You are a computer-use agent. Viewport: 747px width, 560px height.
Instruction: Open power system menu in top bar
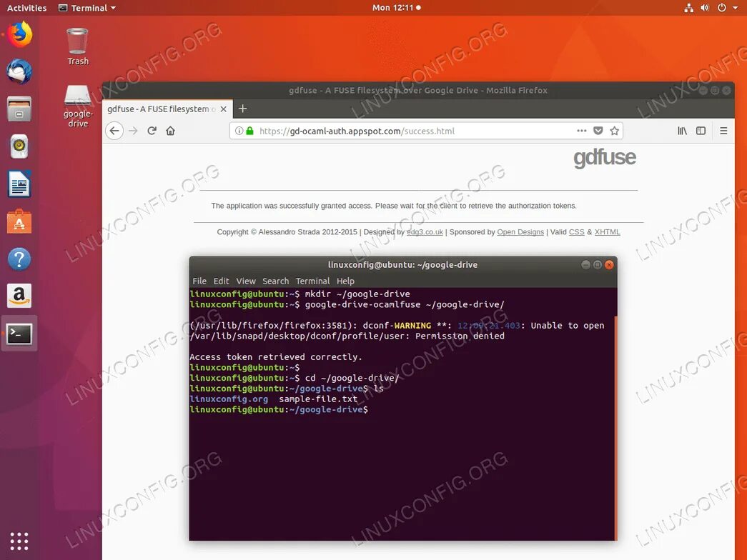pos(722,8)
